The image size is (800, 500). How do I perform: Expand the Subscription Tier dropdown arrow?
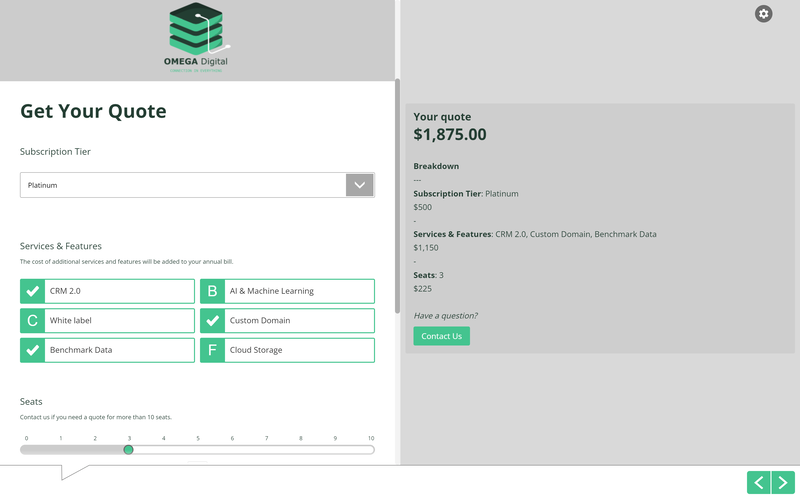[359, 185]
